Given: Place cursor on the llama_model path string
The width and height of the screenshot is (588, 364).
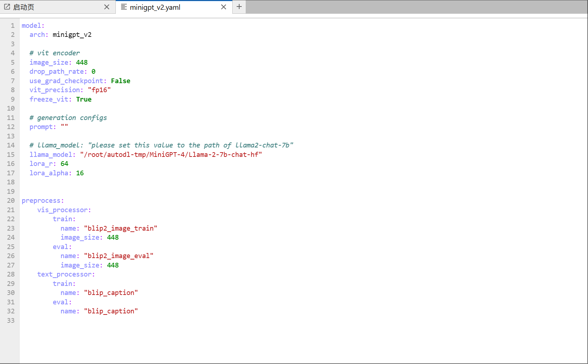Looking at the screenshot, I should [171, 155].
